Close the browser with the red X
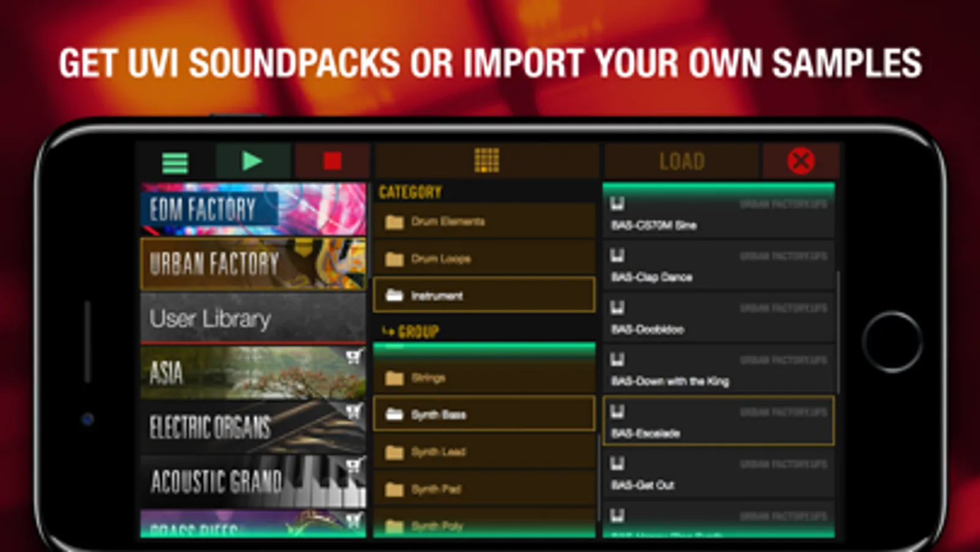This screenshot has width=980, height=552. click(x=800, y=161)
